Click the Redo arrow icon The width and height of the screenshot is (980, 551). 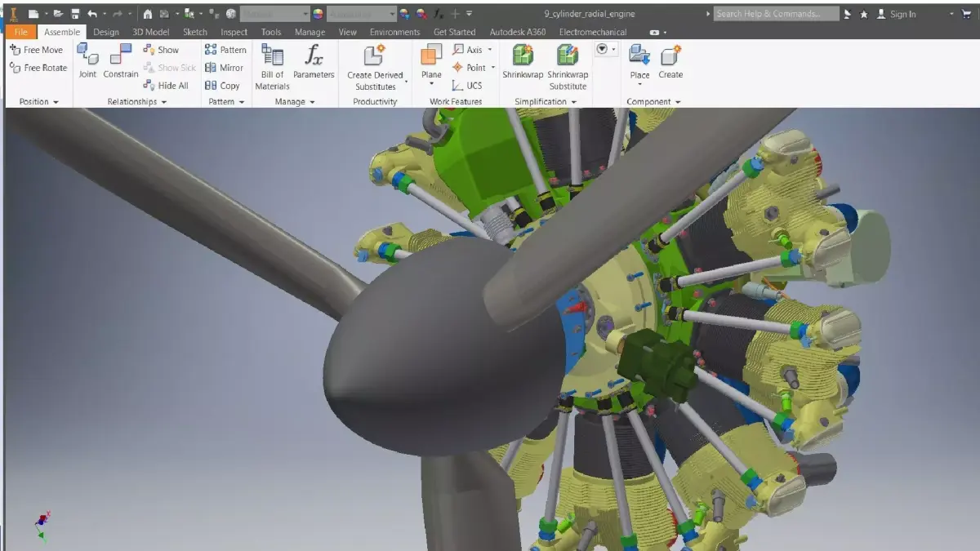pyautogui.click(x=116, y=14)
